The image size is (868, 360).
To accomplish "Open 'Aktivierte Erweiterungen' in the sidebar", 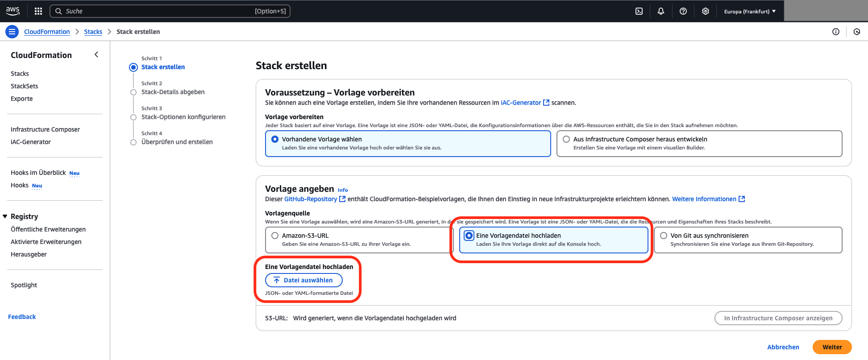I will [x=46, y=242].
